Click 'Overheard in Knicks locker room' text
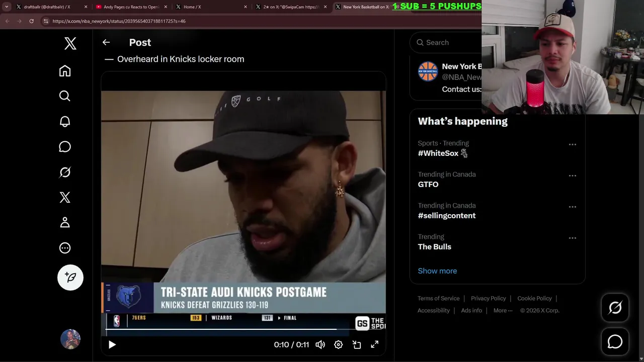 pos(181,59)
